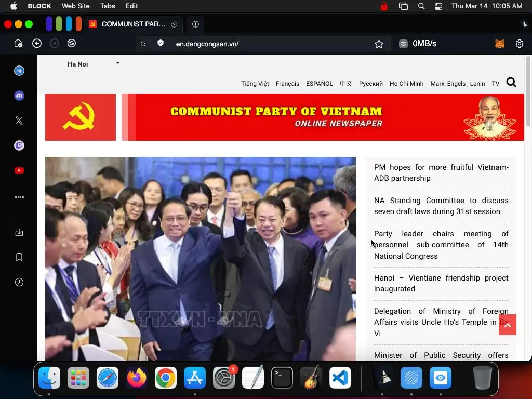Toggle macOS Control Center in menu bar
The width and height of the screenshot is (532, 399).
[x=438, y=6]
